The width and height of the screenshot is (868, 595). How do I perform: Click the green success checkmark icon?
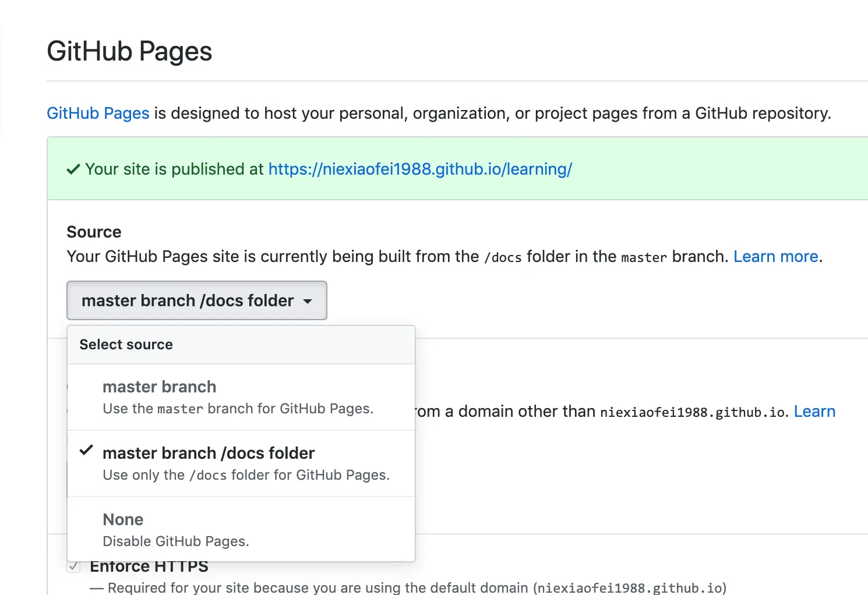point(73,169)
